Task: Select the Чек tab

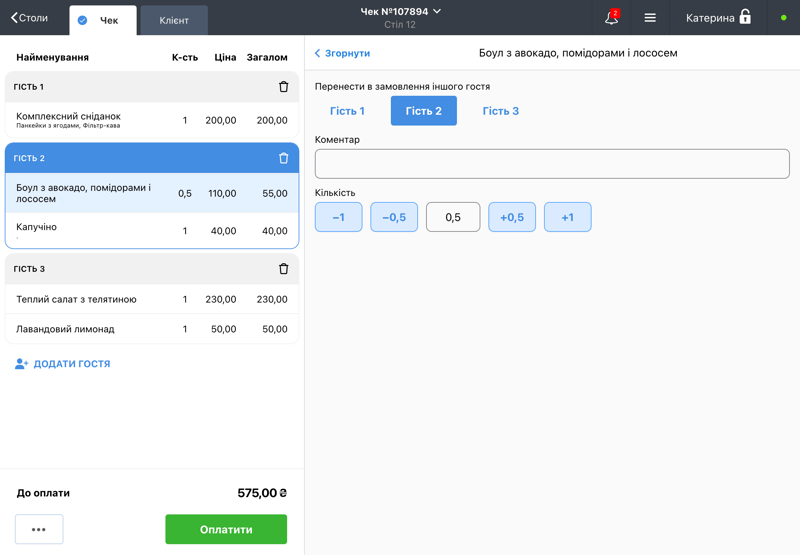Action: [x=102, y=20]
